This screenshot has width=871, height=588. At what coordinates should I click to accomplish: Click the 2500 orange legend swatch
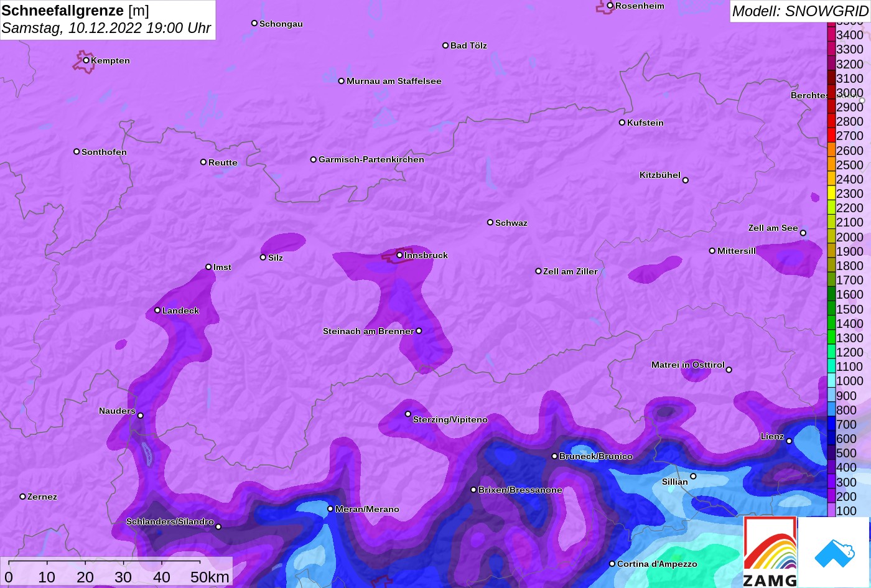click(x=831, y=165)
